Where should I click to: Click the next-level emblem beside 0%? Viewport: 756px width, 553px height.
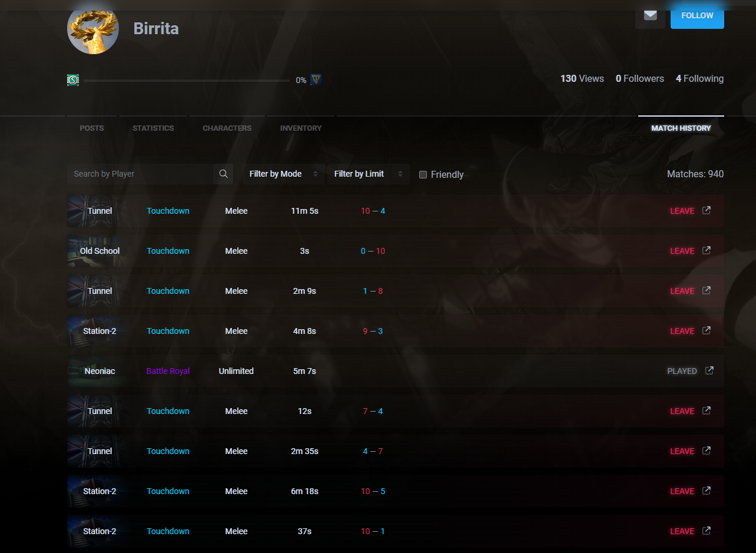coord(316,80)
